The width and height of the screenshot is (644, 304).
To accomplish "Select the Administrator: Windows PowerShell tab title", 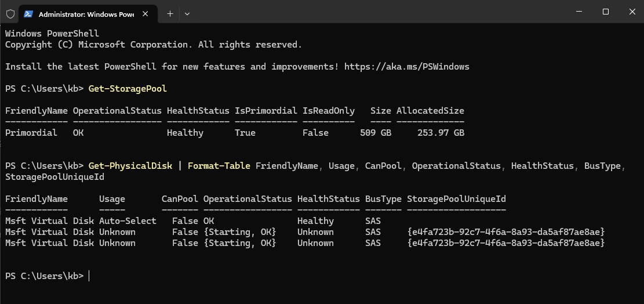I will (x=86, y=13).
